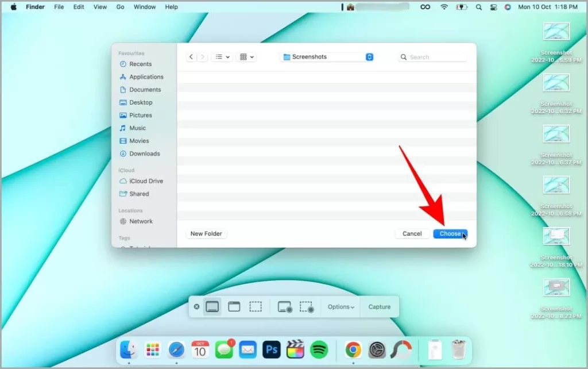
Task: Select the Capture Selected Portion tool
Action: [254, 306]
